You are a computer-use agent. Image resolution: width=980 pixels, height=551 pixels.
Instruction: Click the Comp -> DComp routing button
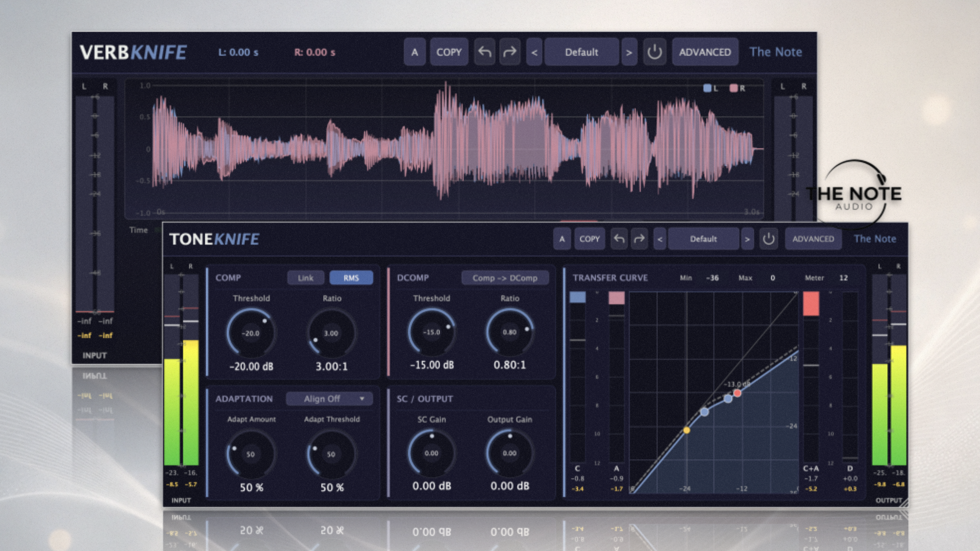[x=505, y=278]
